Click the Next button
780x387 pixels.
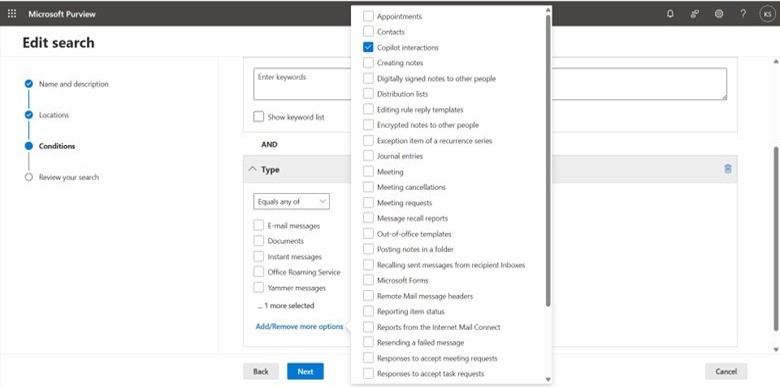[305, 372]
